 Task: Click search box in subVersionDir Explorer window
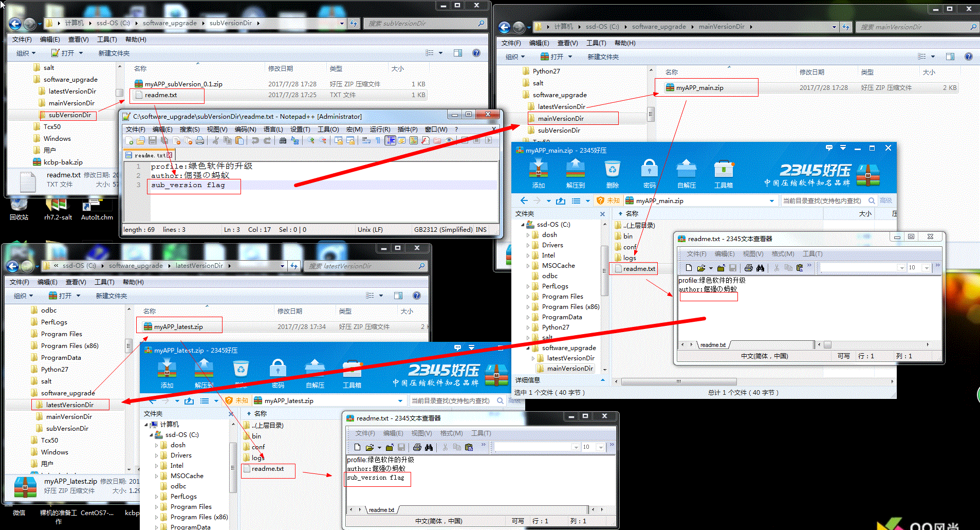(426, 23)
